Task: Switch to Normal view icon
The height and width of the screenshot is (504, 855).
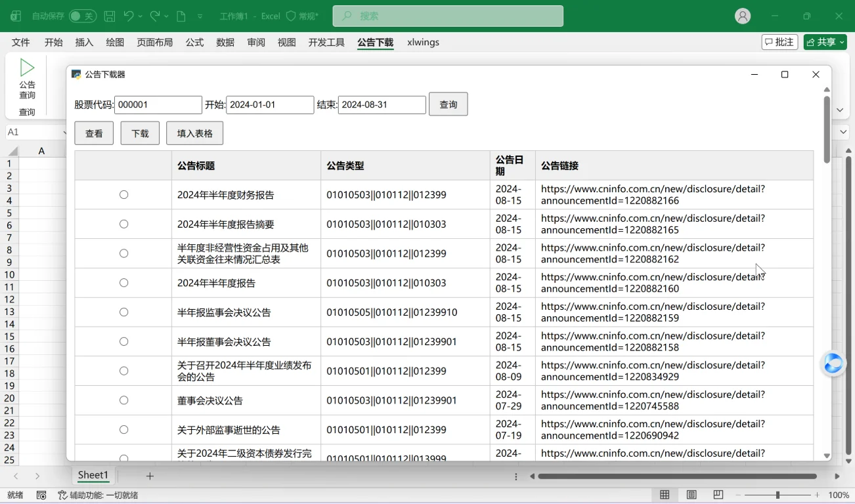Action: [665, 495]
